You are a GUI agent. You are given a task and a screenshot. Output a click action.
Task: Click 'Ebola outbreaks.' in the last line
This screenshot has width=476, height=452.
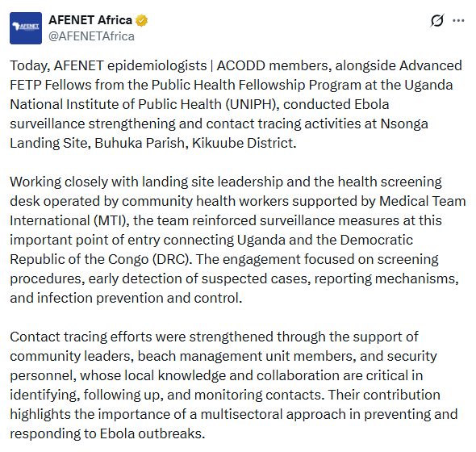[x=152, y=433]
